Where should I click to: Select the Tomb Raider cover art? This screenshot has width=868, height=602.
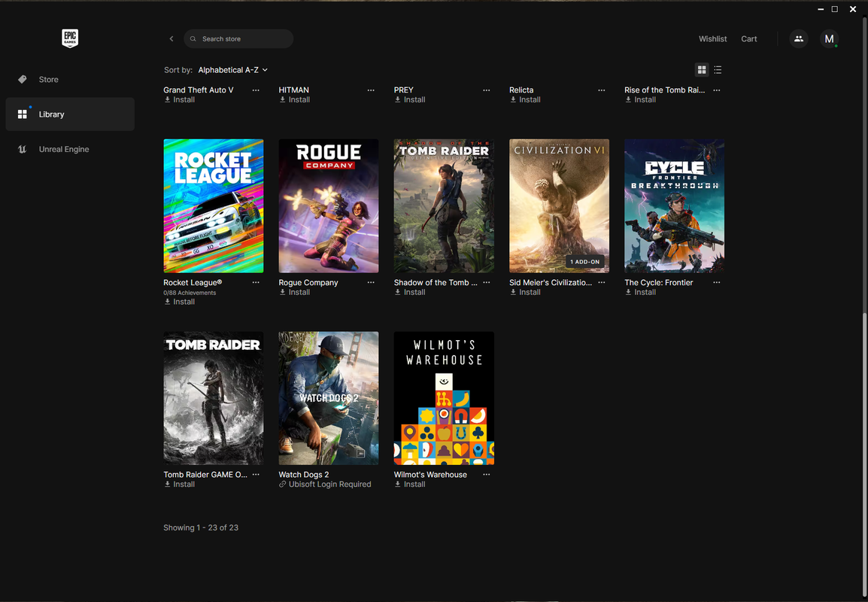pos(213,398)
